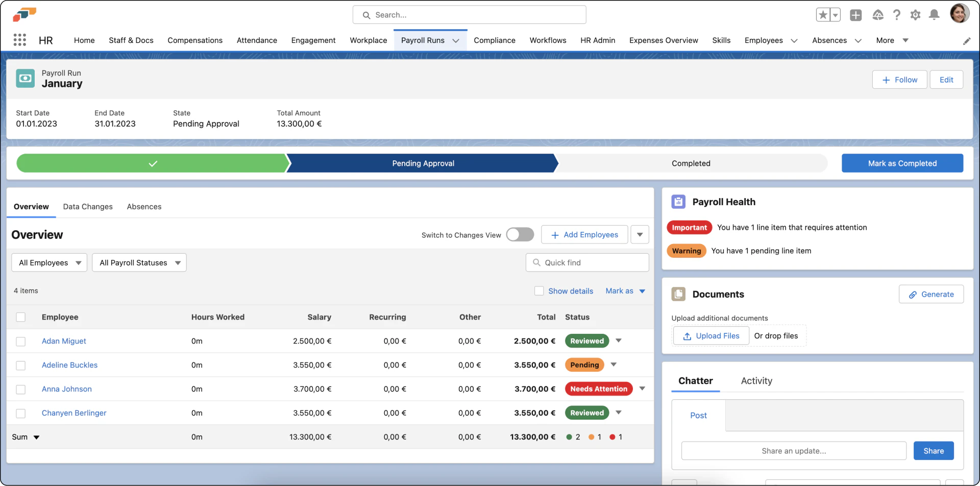Select the Pending Approval progress stage
The width and height of the screenshot is (980, 486).
click(422, 163)
